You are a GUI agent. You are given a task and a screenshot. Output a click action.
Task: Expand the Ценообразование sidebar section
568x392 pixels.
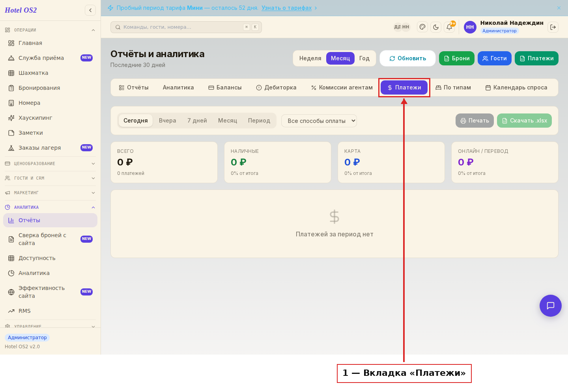(50, 163)
